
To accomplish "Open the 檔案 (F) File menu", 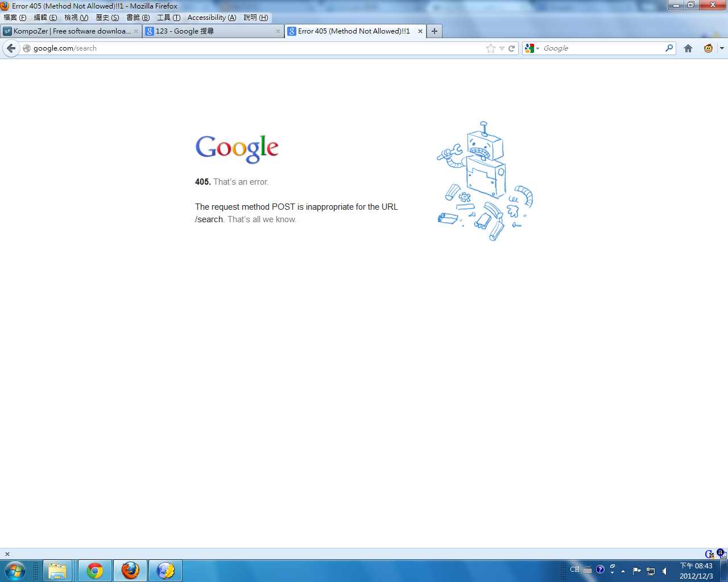I will (x=15, y=18).
